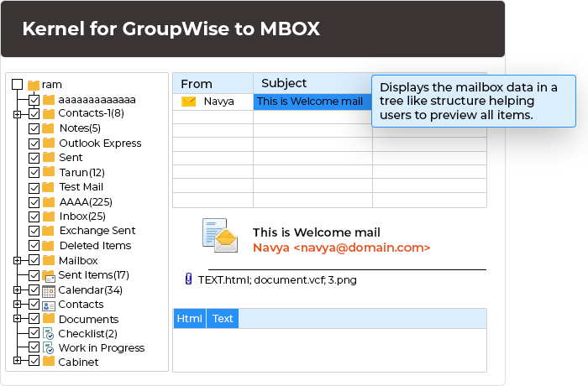Click the Exchange Sent folder icon
Screen dimensions: 588x386
(48, 231)
